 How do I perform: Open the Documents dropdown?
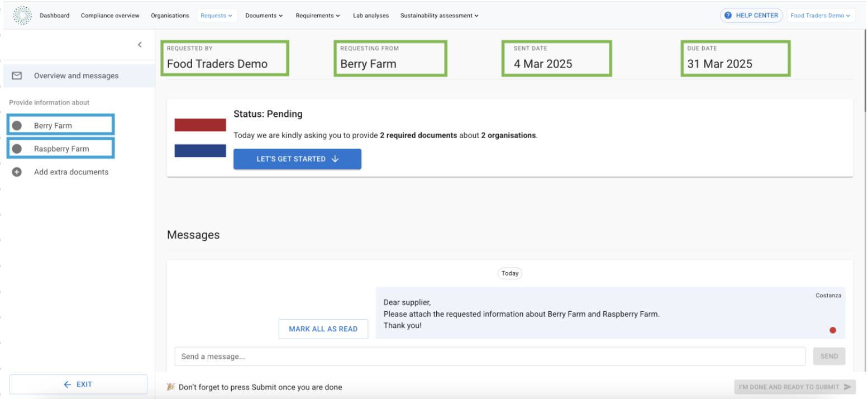point(263,15)
